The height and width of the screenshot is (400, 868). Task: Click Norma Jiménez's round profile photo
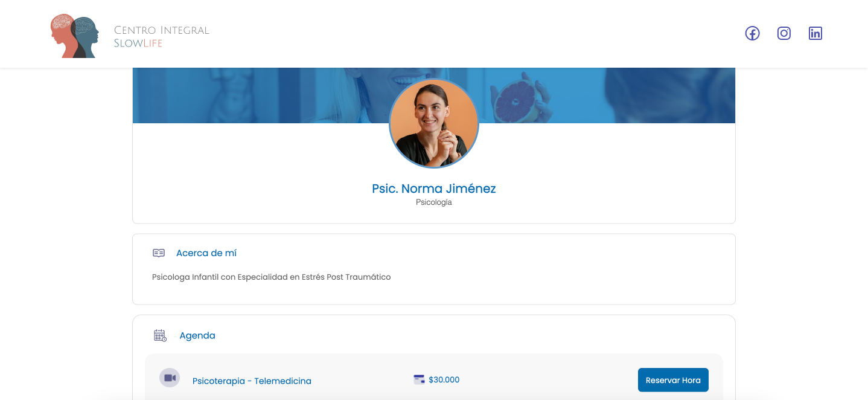click(x=434, y=124)
